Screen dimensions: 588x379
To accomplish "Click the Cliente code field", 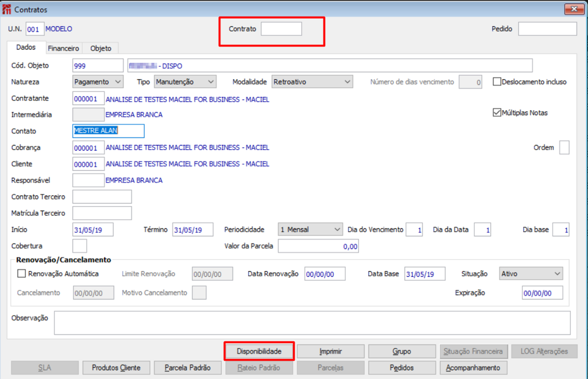I will 88,164.
